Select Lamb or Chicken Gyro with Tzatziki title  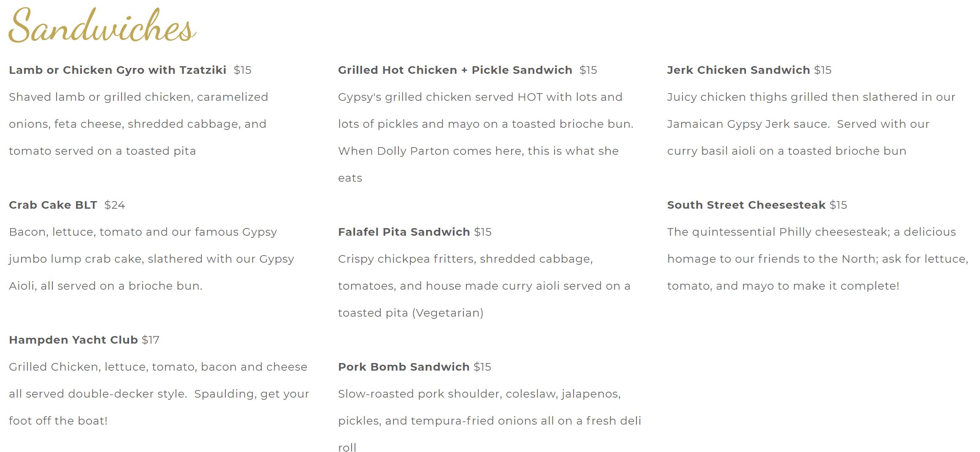pyautogui.click(x=117, y=70)
